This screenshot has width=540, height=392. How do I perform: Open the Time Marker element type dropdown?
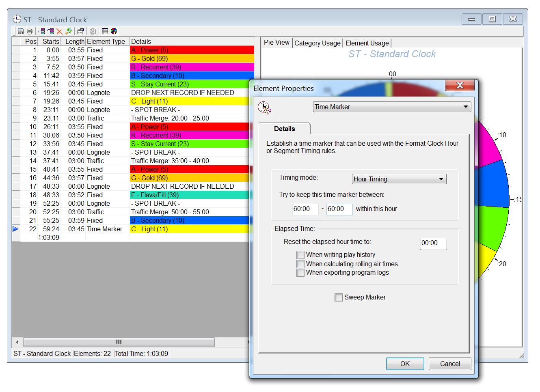(392, 107)
